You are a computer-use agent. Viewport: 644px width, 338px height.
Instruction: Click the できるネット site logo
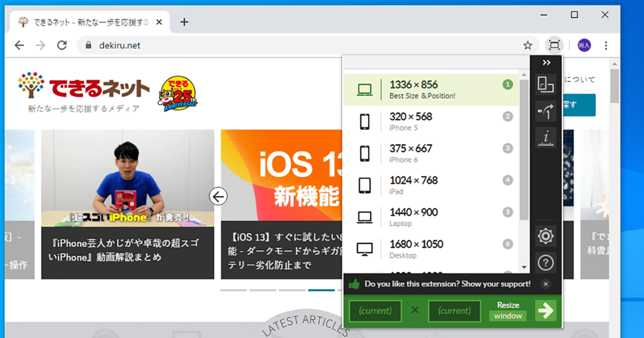click(84, 86)
